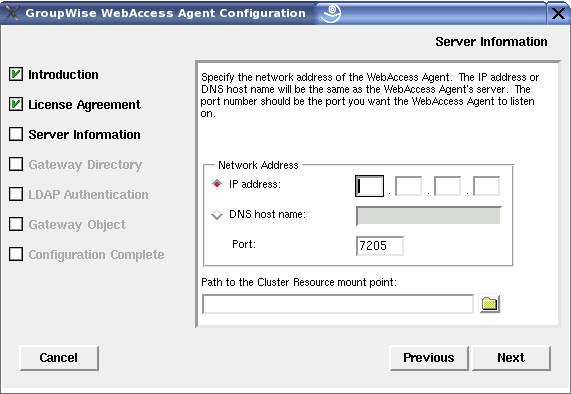Click the Gateway Directory step label

tap(85, 165)
